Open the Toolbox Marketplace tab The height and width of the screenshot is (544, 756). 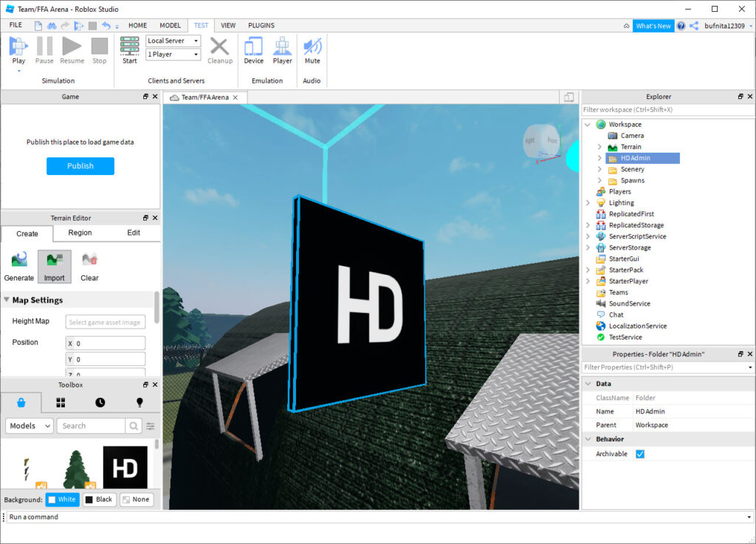(21, 402)
